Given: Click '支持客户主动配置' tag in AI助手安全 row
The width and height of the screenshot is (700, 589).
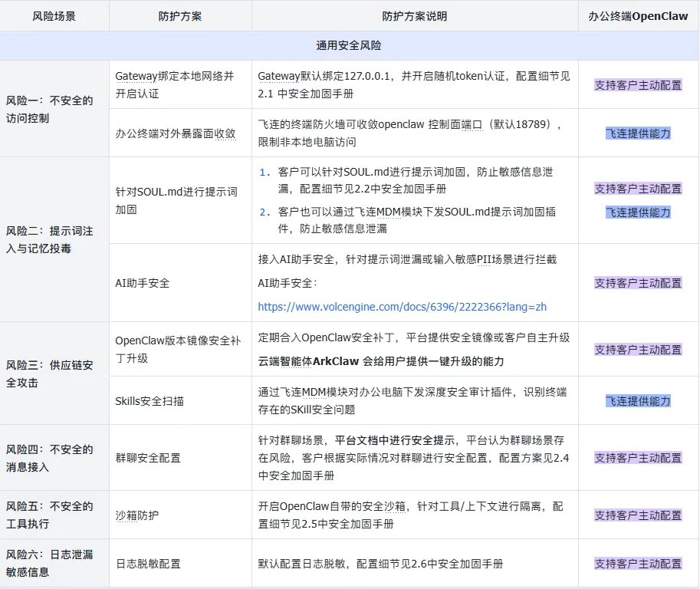Looking at the screenshot, I should point(638,283).
